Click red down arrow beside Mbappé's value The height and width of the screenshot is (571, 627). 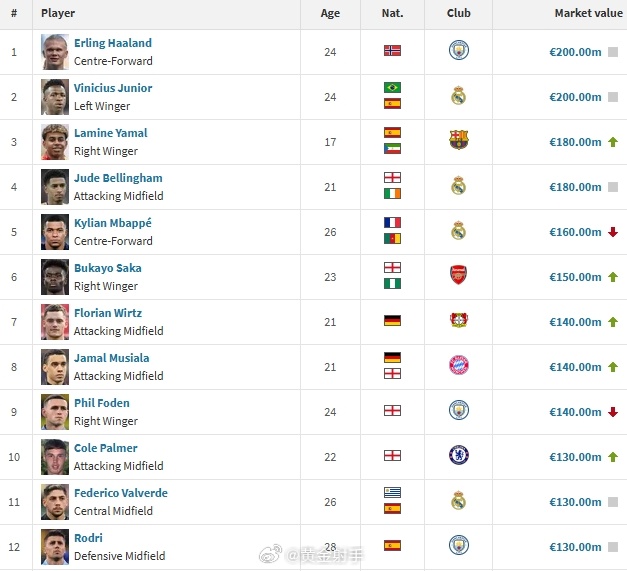(613, 232)
